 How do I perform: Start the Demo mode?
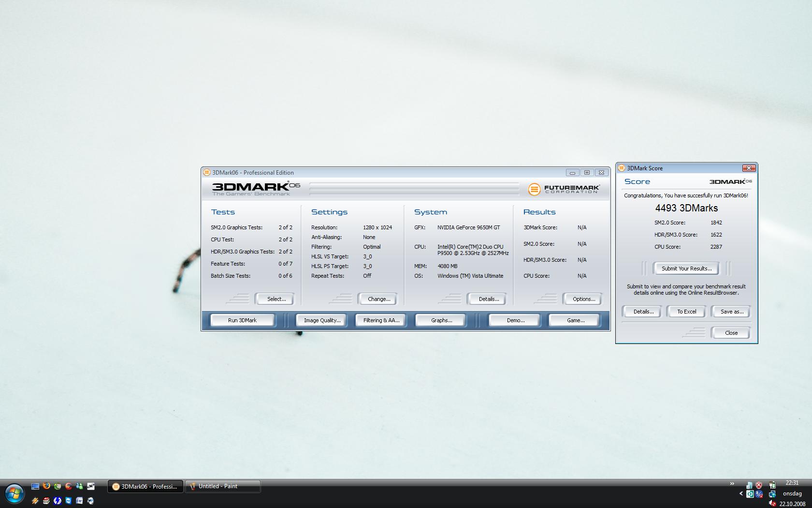[x=515, y=320]
